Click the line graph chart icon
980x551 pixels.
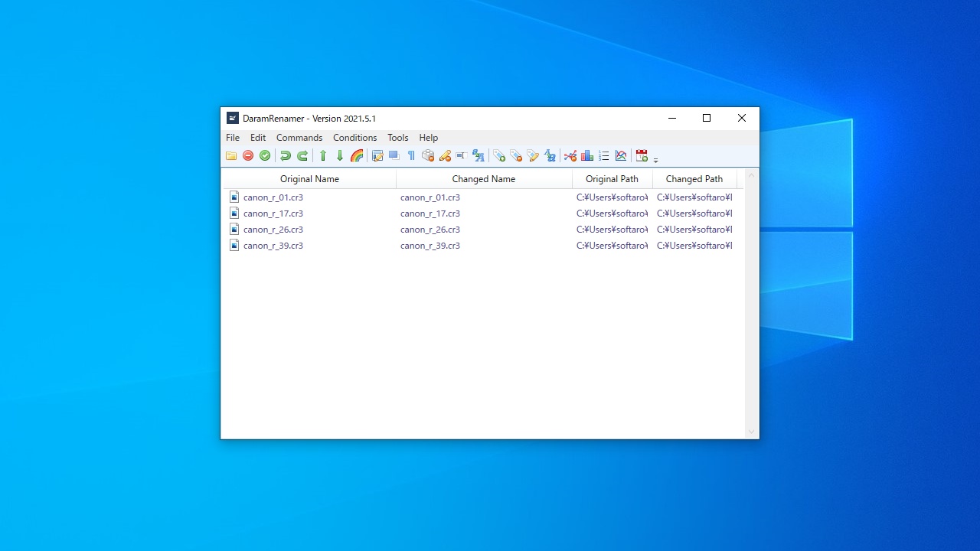[621, 156]
